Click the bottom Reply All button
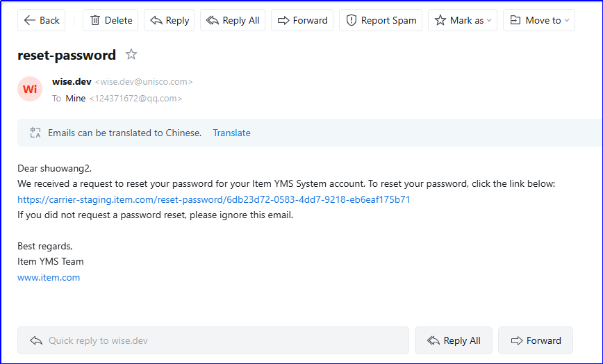 pos(454,340)
